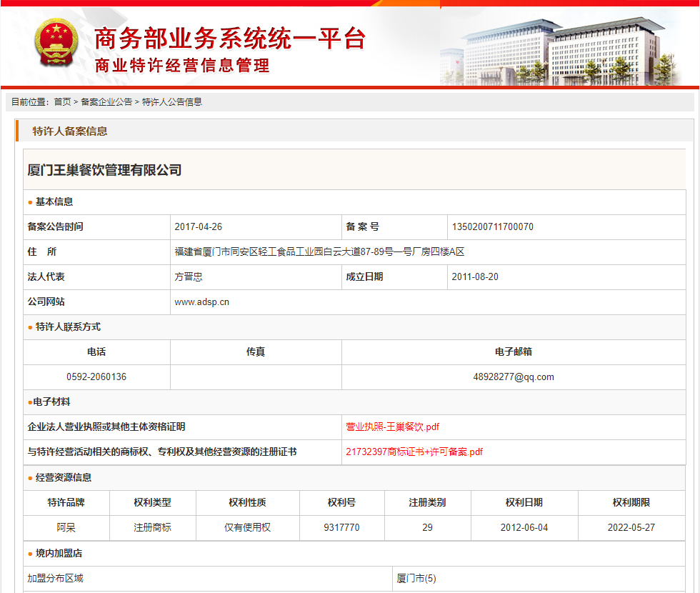Click the 权利期限 column header
This screenshot has height=593, width=700.
[631, 503]
